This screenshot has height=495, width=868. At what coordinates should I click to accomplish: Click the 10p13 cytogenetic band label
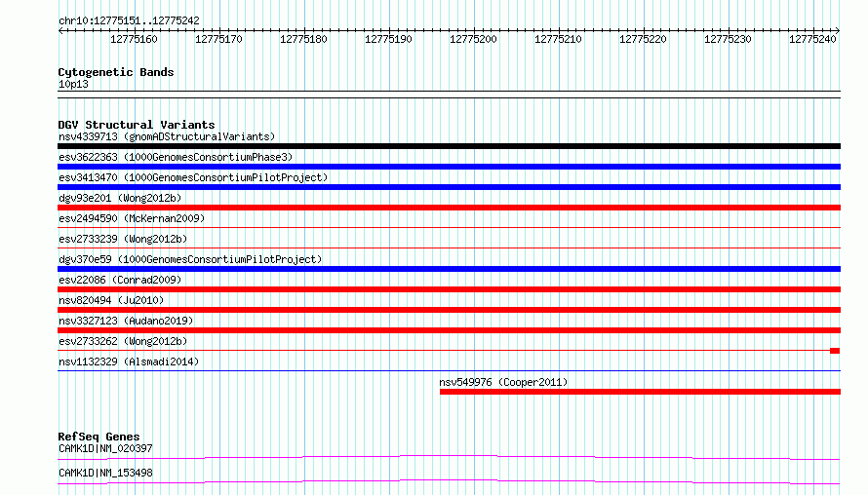tap(73, 84)
